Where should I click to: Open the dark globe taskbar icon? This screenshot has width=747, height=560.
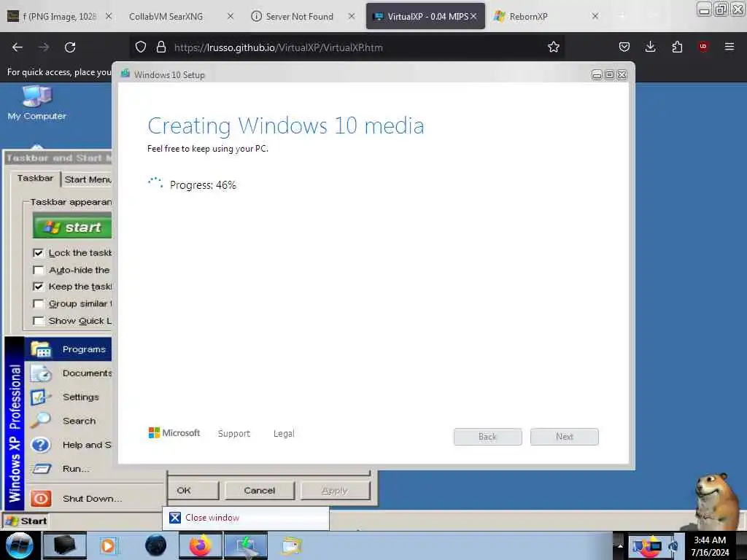tap(156, 545)
